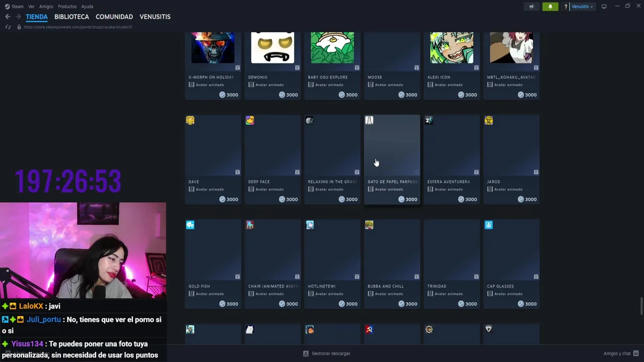Click game icon on Chair animated avatar card
The height and width of the screenshot is (362, 644).
[250, 225]
